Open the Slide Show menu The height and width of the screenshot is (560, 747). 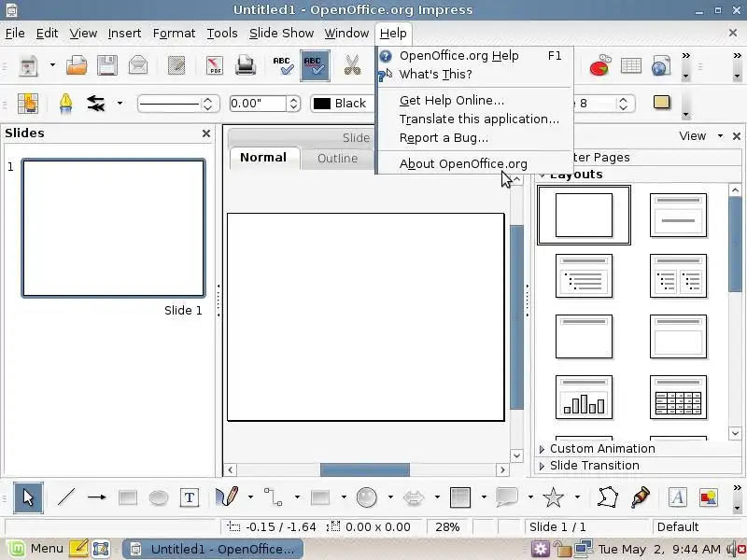coord(281,34)
